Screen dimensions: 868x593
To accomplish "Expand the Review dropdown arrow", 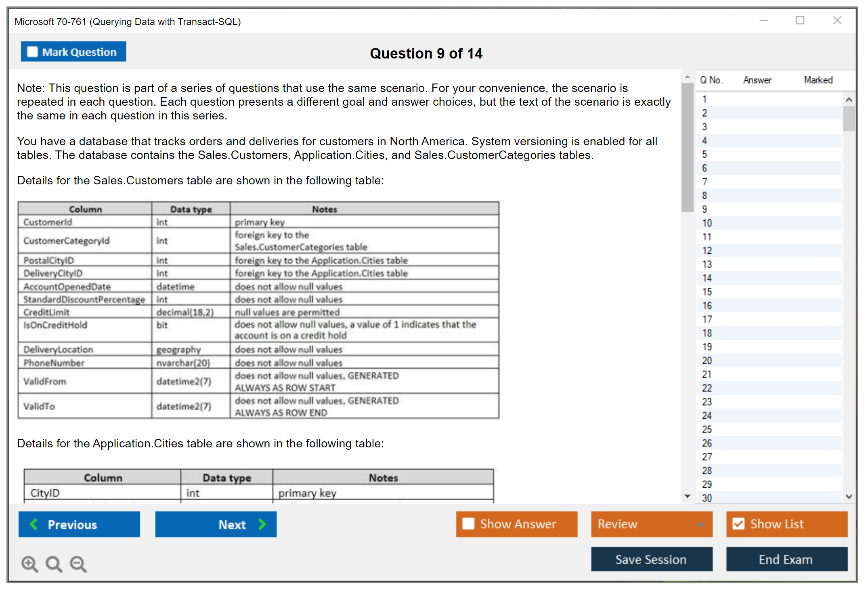I will [x=701, y=524].
